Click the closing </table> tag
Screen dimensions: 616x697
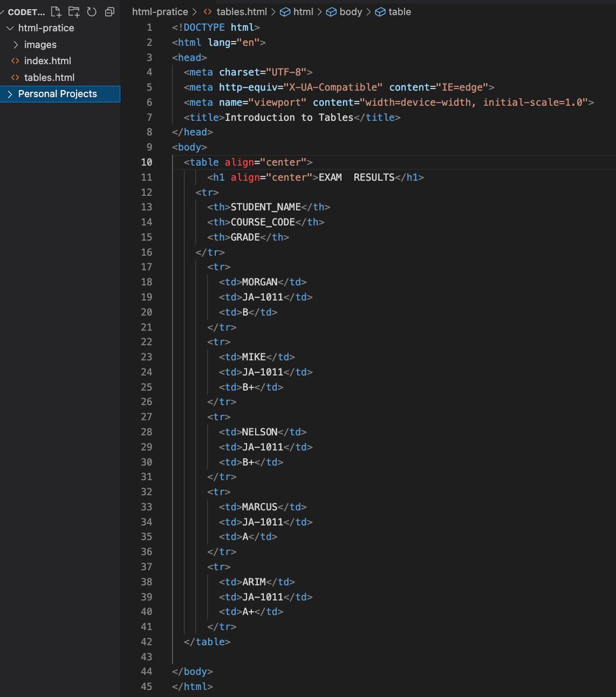207,642
